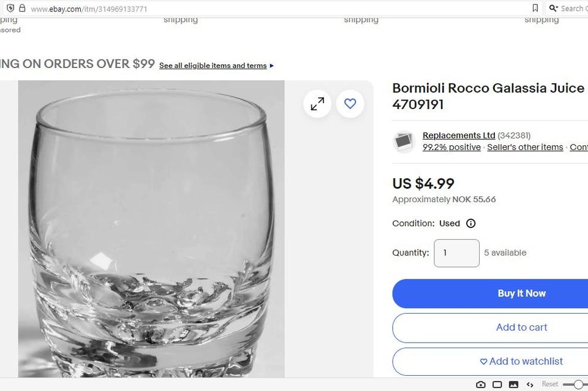This screenshot has width=588, height=391.
Task: Open the condition info icon
Action: (470, 224)
